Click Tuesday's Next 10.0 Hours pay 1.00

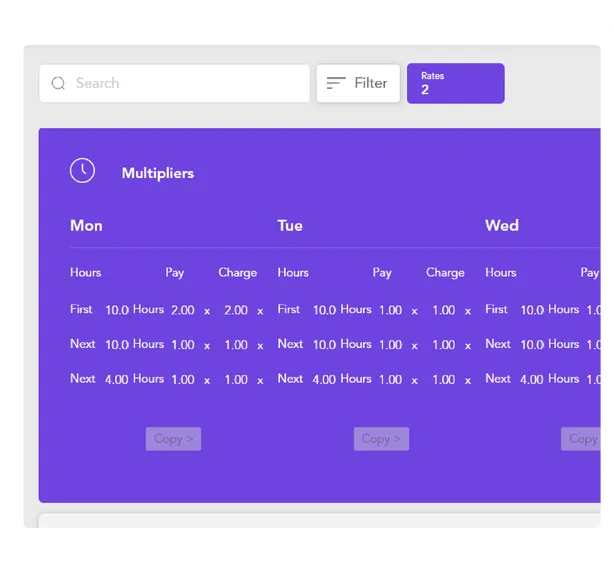390,345
